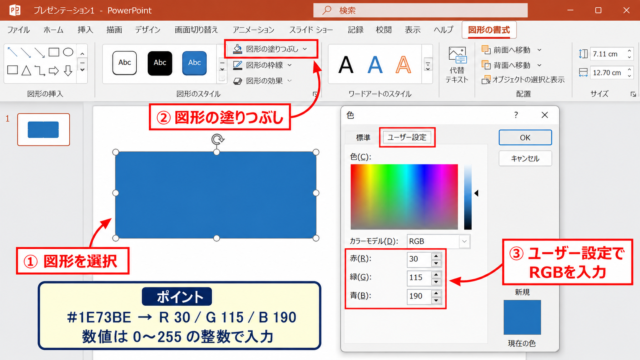Choose the down arrow shape
The image size is (640, 360).
pyautogui.click(x=68, y=70)
